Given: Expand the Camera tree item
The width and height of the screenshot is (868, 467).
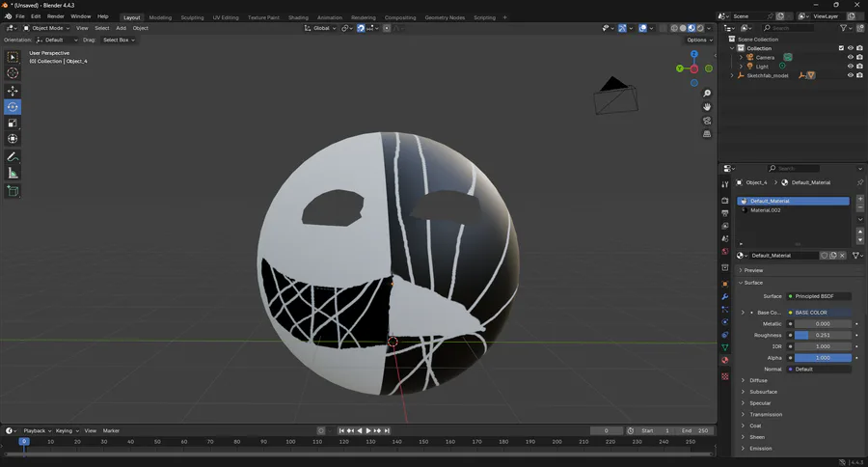Looking at the screenshot, I should pos(742,57).
